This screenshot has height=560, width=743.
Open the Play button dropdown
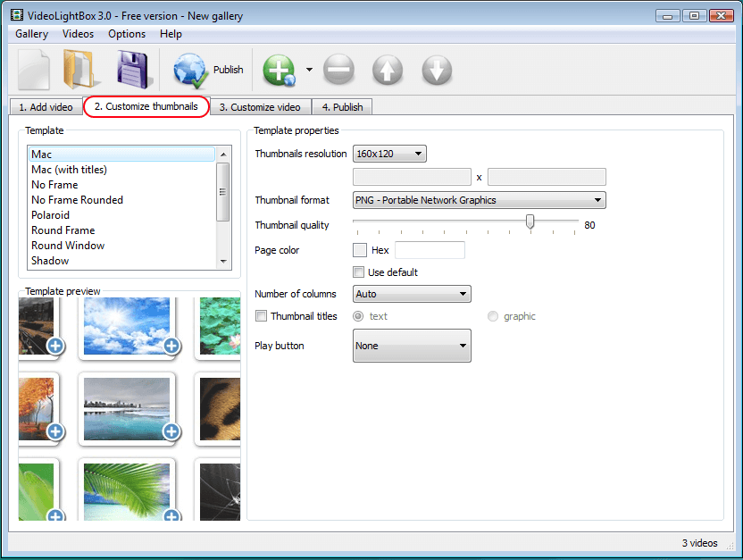point(412,346)
